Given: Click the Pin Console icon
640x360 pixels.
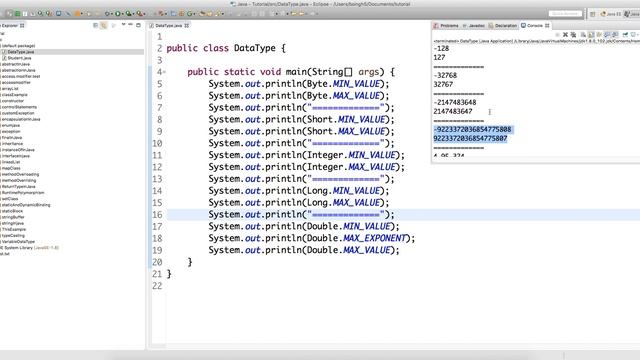Looking at the screenshot, I should 625,35.
